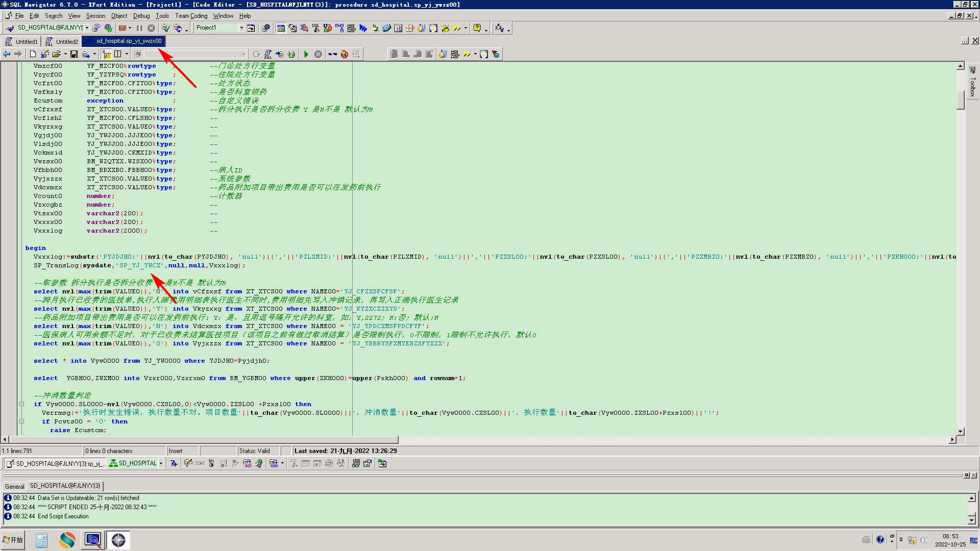Click the pause execution toolbar icon
Image resolution: width=980 pixels, height=551 pixels.
(139, 28)
